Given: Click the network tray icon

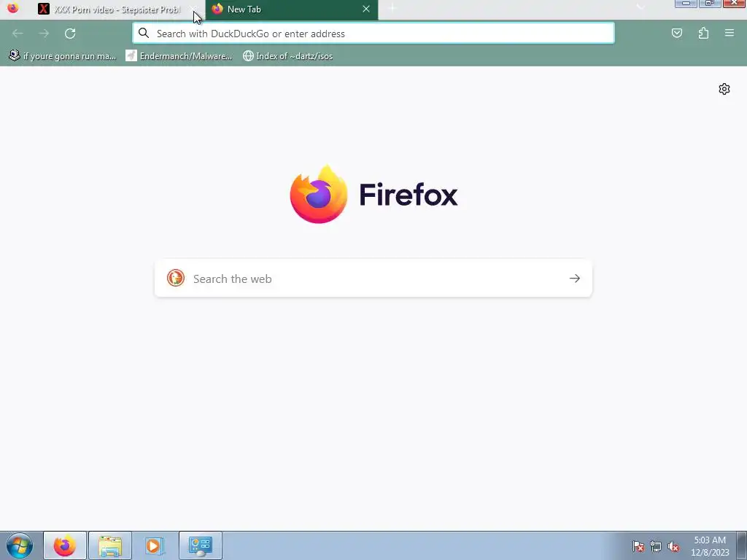Looking at the screenshot, I should (656, 546).
